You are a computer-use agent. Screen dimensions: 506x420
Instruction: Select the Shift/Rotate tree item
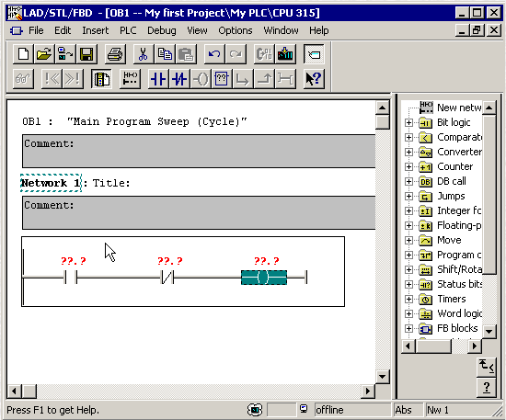459,269
